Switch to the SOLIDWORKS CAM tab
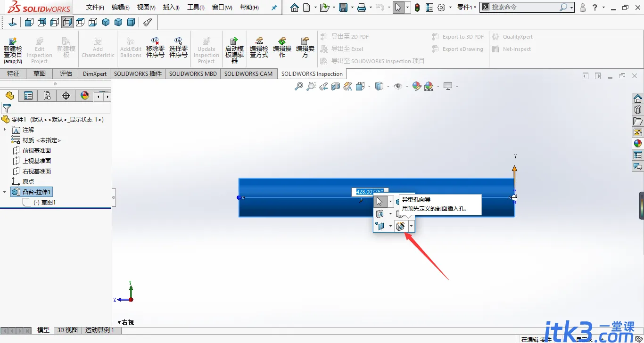644x343 pixels. (x=248, y=73)
